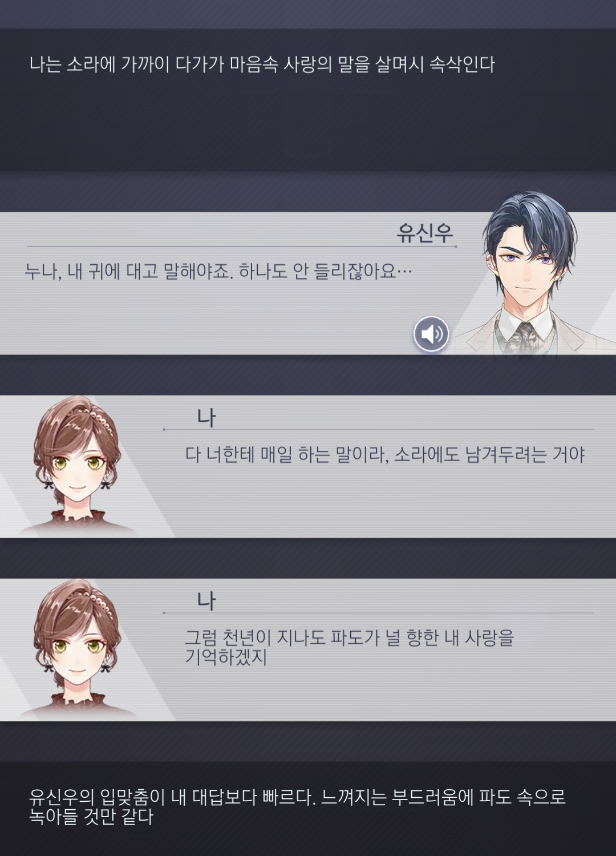Click 나 name label above '다 너한테 매일'
The height and width of the screenshot is (856, 616).
[x=206, y=418]
